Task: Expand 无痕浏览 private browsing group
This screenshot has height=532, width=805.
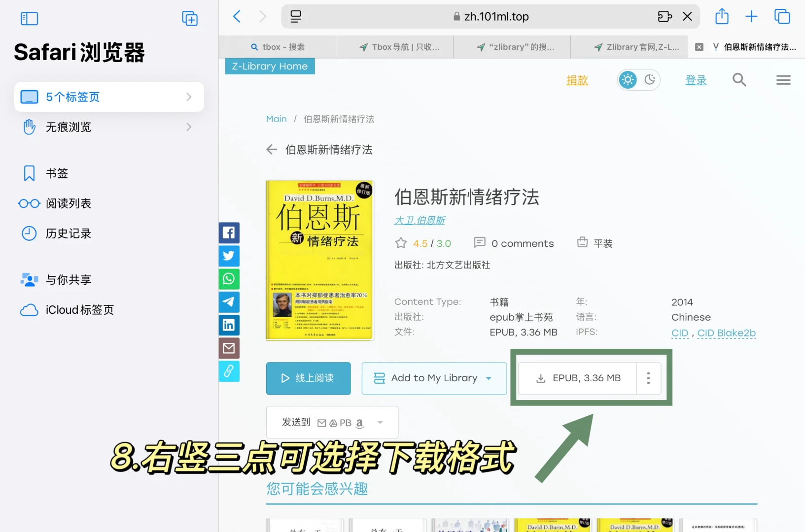Action: (109, 127)
